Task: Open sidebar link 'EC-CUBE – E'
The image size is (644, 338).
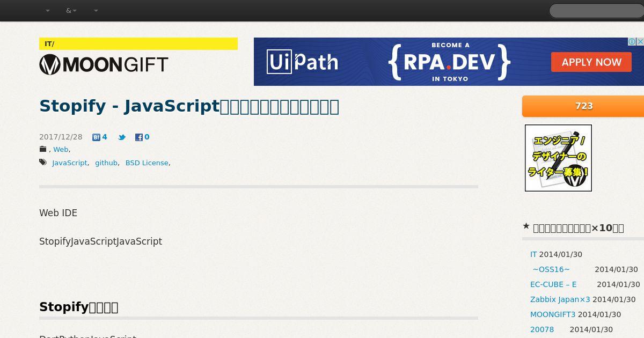Action: point(553,284)
